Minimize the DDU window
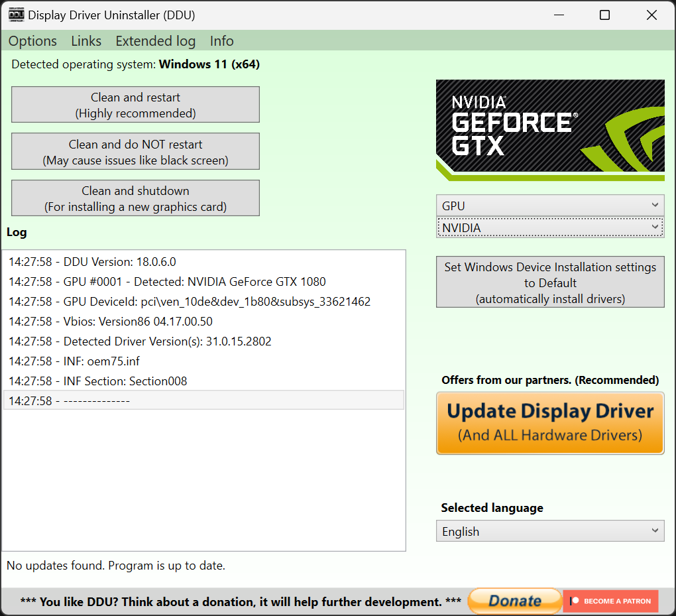676x616 pixels. pyautogui.click(x=559, y=15)
